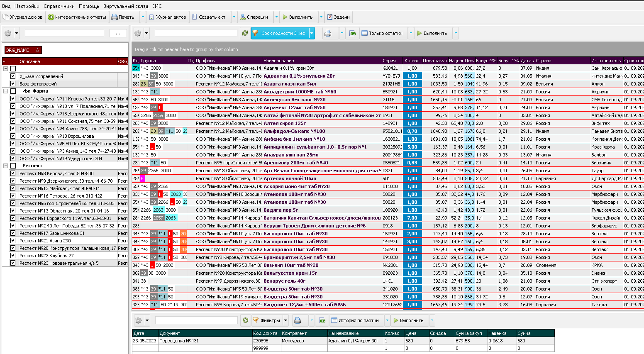644x354 pixels.
Task: Click search field above main grid
Action: coord(196,33)
